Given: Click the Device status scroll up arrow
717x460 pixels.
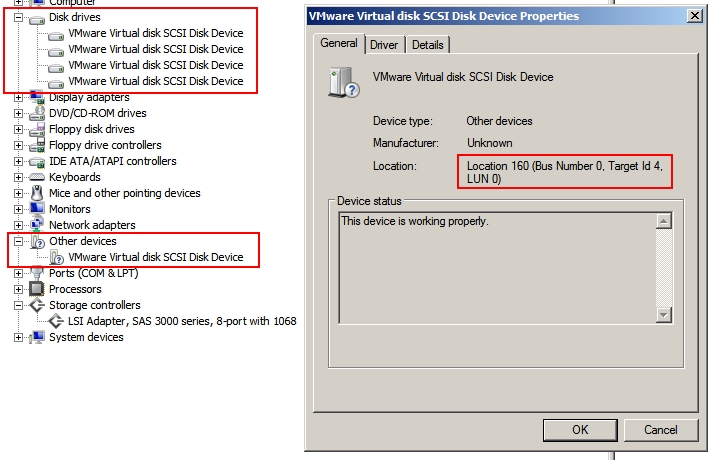Looking at the screenshot, I should [663, 221].
